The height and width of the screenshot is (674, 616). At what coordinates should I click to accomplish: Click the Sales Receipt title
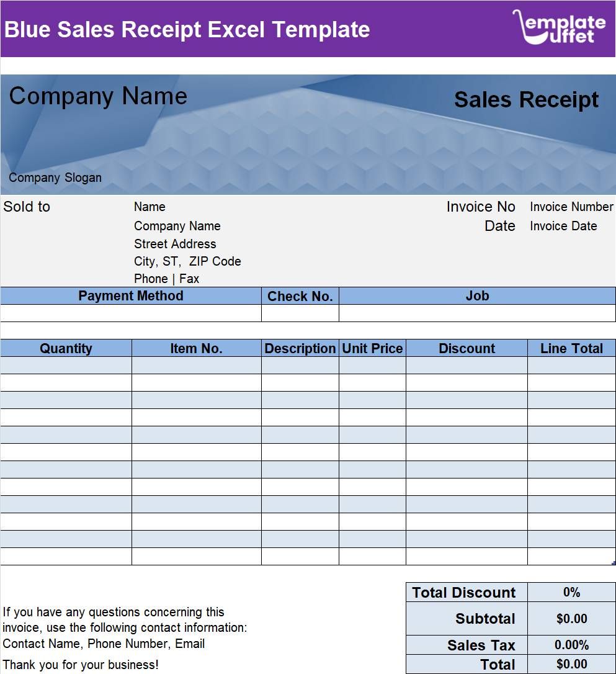[526, 99]
